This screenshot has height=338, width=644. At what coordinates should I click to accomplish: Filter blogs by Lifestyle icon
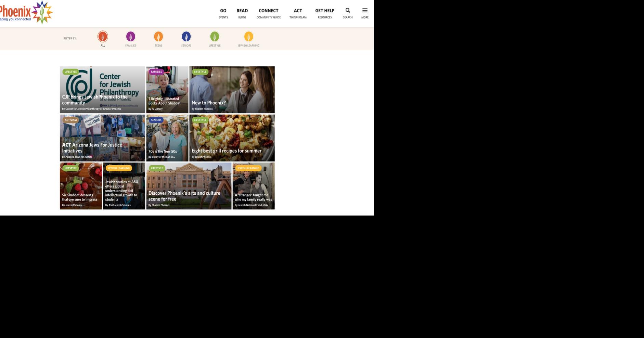coord(215,36)
